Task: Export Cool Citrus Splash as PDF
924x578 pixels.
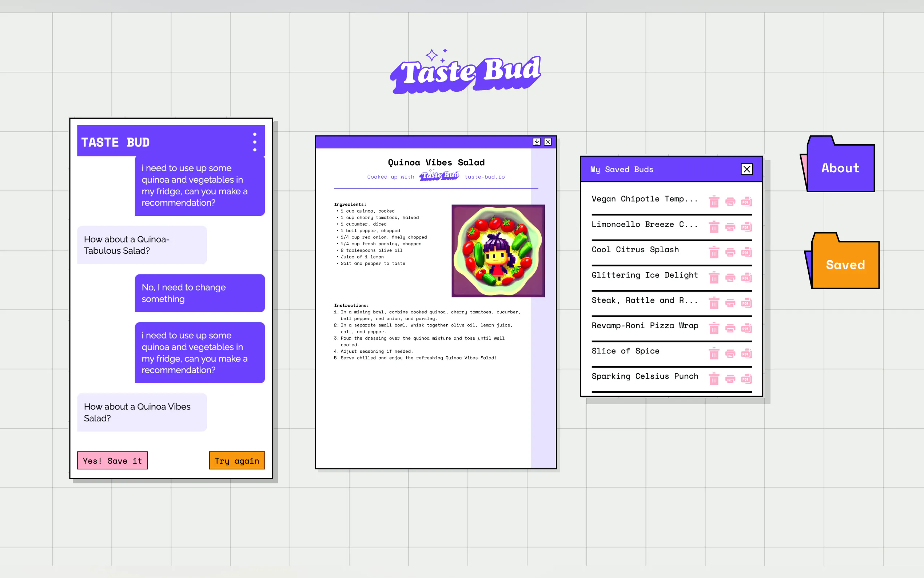Action: click(x=746, y=252)
